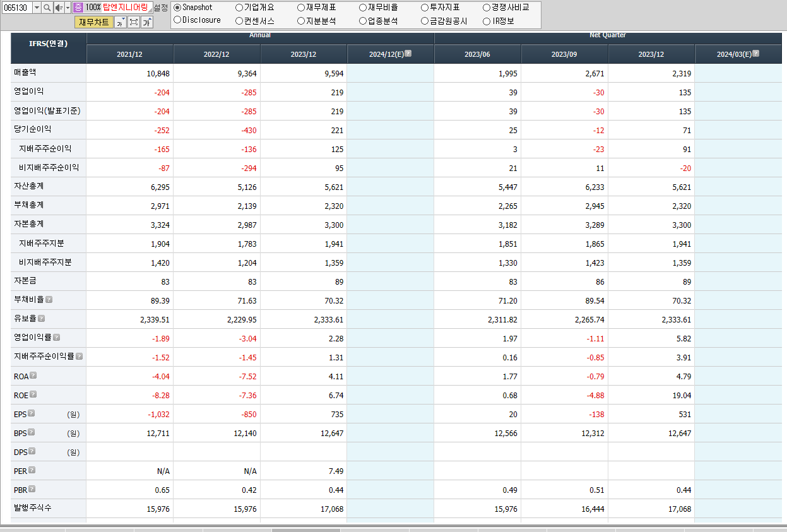
Task: Click the speaker sound icon
Action: pyautogui.click(x=59, y=8)
